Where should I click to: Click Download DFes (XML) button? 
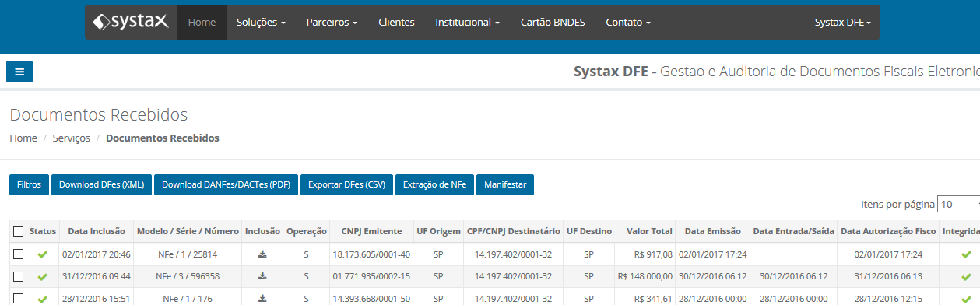coord(101,184)
